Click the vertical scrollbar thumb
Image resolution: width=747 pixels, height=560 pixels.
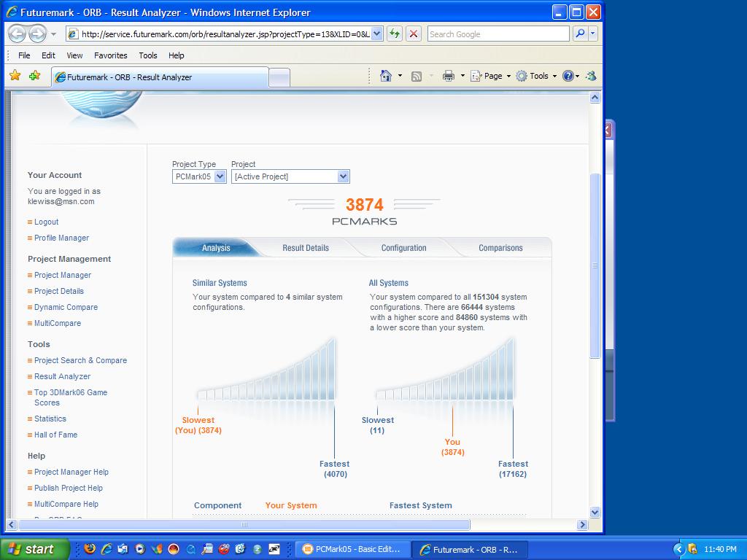(595, 265)
